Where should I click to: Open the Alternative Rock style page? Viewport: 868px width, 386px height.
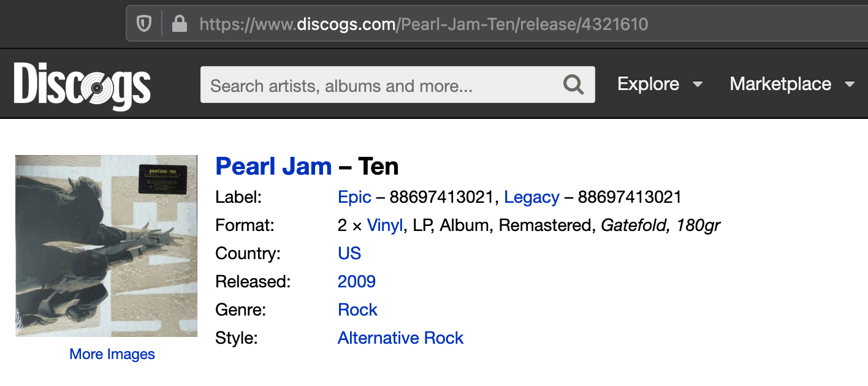click(400, 338)
